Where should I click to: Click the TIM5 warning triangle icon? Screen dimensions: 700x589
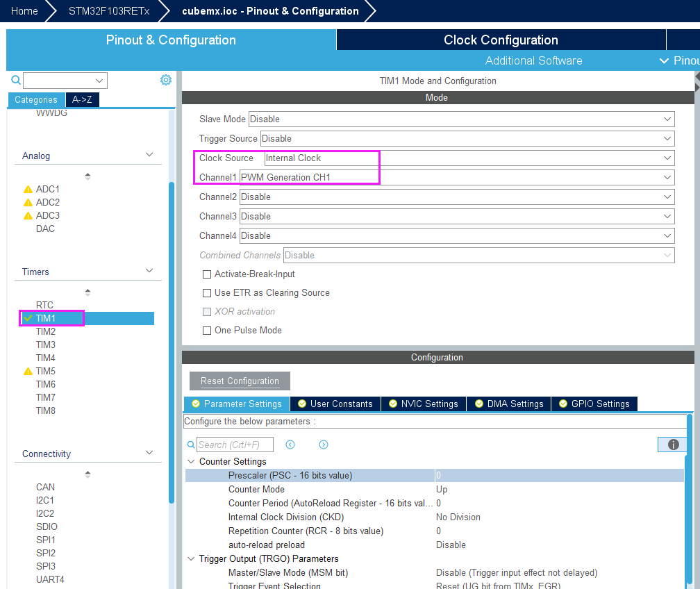pos(28,372)
